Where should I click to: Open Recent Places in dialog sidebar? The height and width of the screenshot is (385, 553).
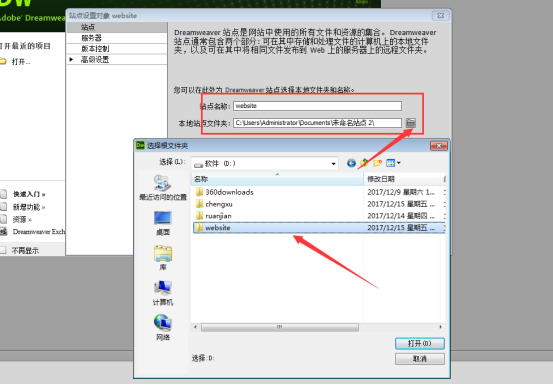[x=163, y=188]
